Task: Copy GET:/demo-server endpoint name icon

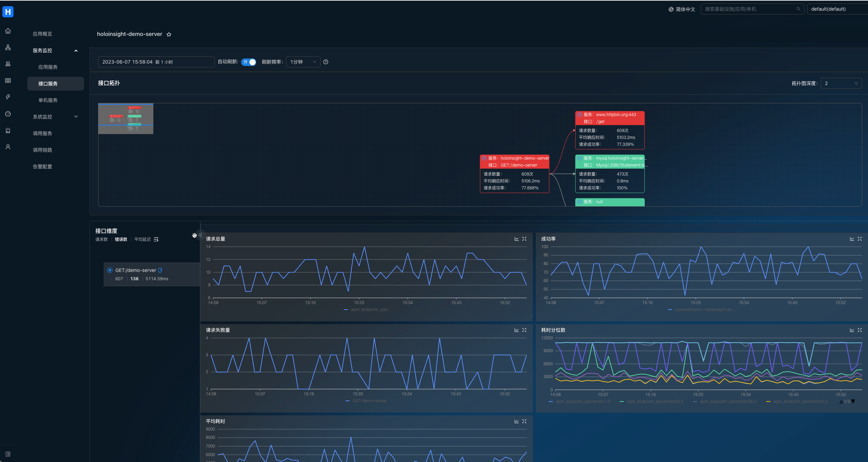Action: click(x=160, y=270)
